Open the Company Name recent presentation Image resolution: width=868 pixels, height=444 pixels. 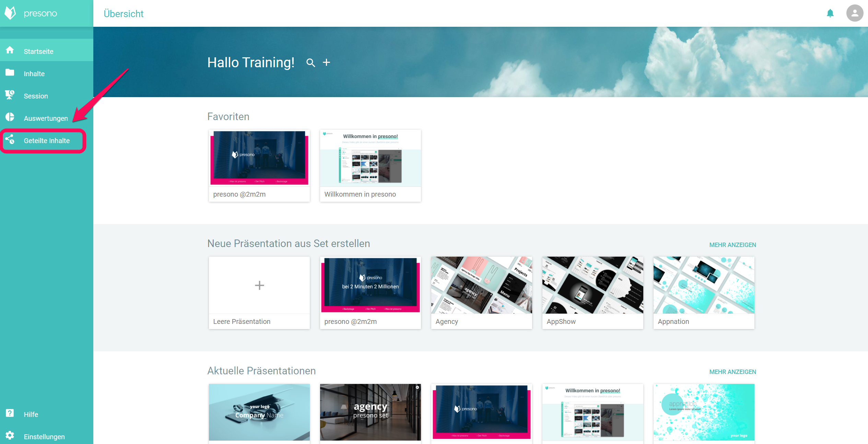[259, 412]
